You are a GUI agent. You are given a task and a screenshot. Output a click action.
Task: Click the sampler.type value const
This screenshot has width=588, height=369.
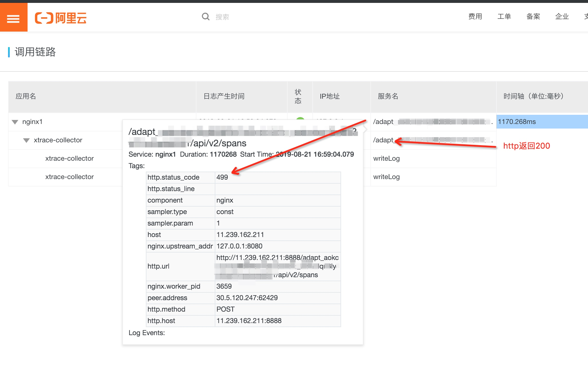(225, 212)
